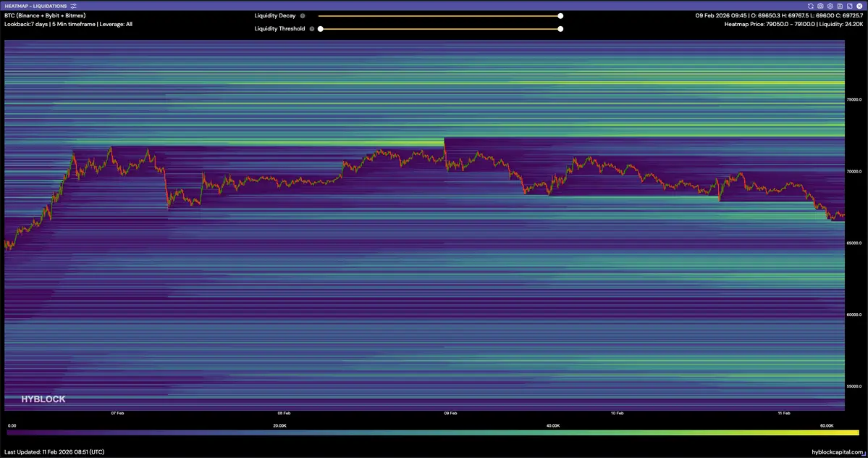Click the 70000.0 label on the price axis
Image resolution: width=868 pixels, height=458 pixels.
point(856,172)
